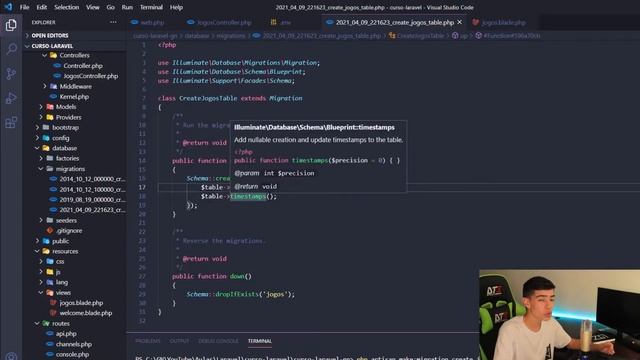Image resolution: width=640 pixels, height=360 pixels.
Task: Open the Terminal menu
Action: pos(151,7)
